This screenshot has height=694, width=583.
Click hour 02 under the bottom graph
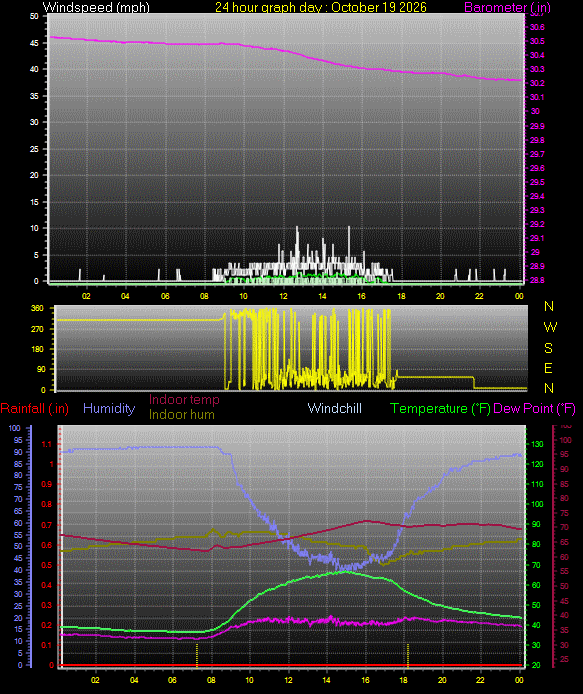coord(95,680)
